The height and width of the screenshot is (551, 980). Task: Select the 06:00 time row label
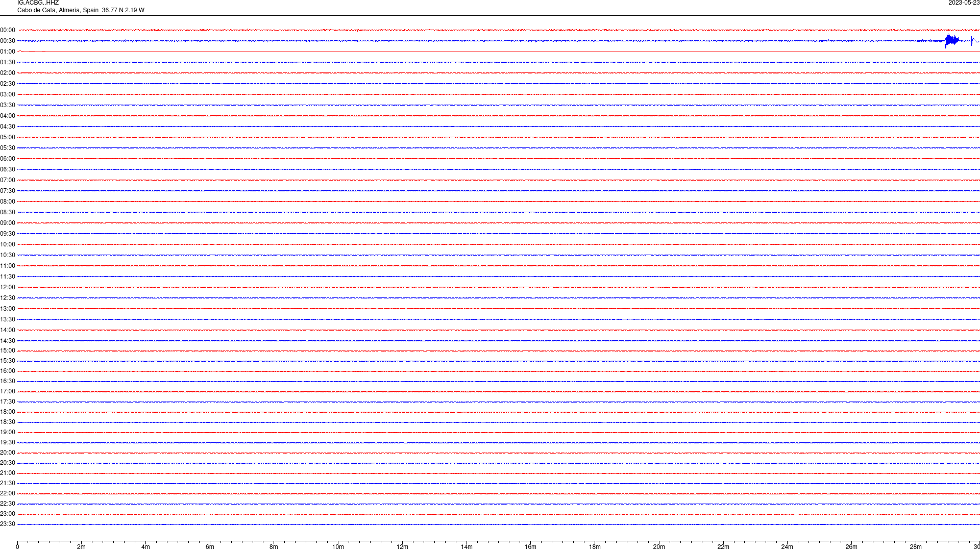click(x=8, y=159)
